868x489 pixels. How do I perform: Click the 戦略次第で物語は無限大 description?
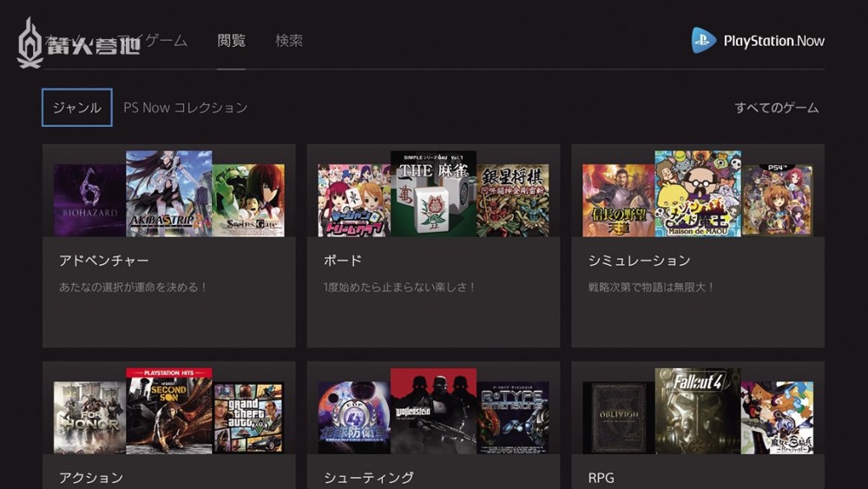coord(651,287)
